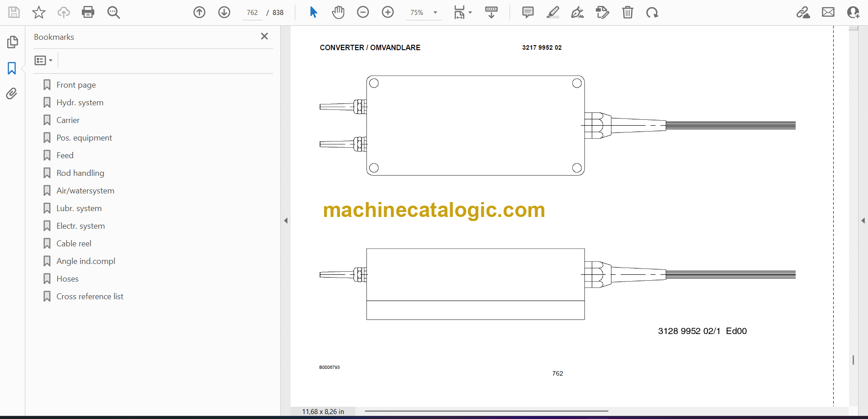Open the bookmarks options dropdown menu
Viewport: 868px width, 419px height.
(x=43, y=60)
